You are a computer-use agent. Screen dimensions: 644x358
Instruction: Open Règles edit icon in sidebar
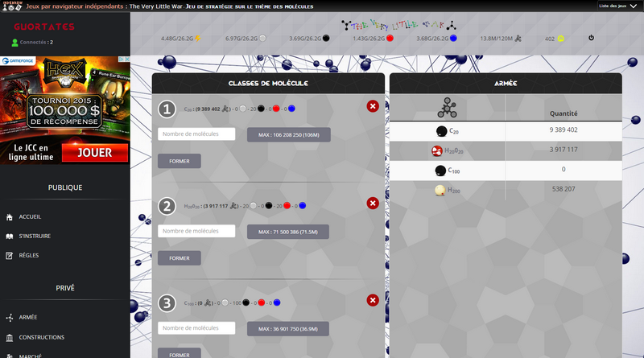click(x=10, y=255)
